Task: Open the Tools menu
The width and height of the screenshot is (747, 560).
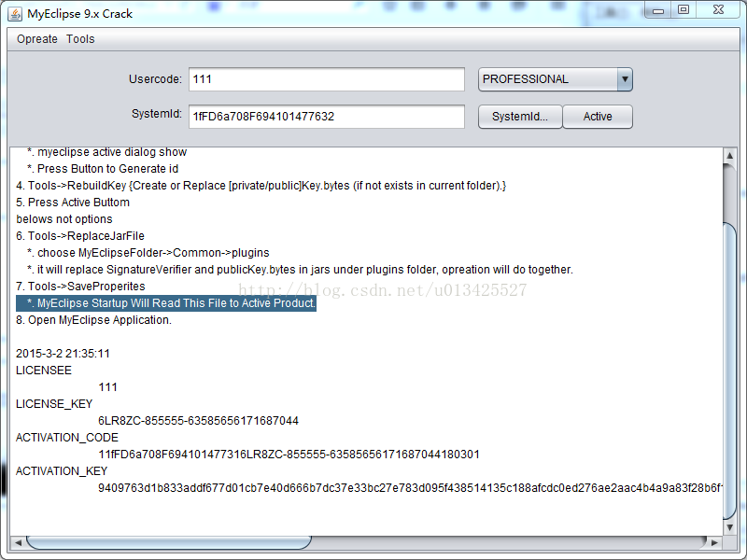Action: pyautogui.click(x=80, y=39)
